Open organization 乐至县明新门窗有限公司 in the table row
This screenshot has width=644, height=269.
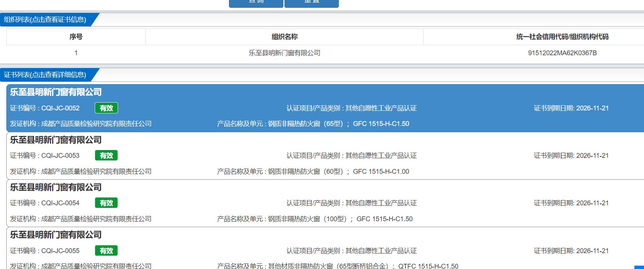[x=284, y=53]
